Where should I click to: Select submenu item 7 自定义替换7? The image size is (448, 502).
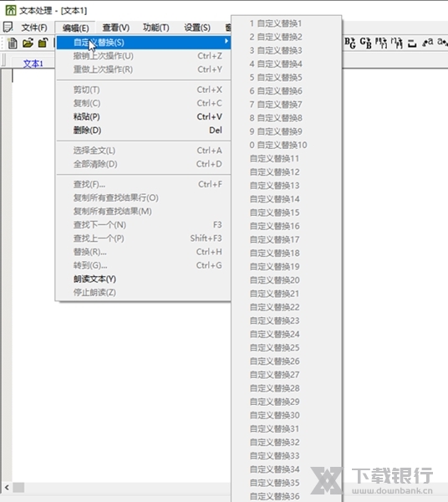pyautogui.click(x=287, y=105)
